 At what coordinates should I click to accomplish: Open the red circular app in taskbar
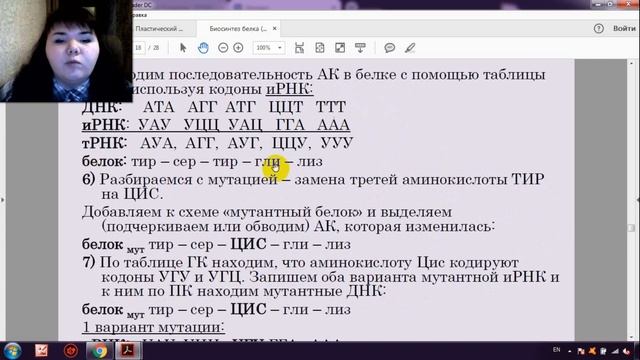pos(71,351)
